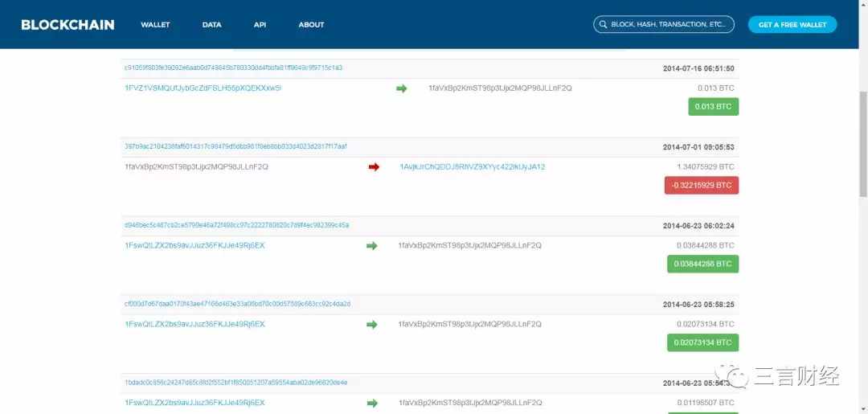The height and width of the screenshot is (414, 868).
Task: Open sender address 1FVZ1VSMQUfJybGcZdFSLH55pXQEKXxw5i
Action: [203, 88]
